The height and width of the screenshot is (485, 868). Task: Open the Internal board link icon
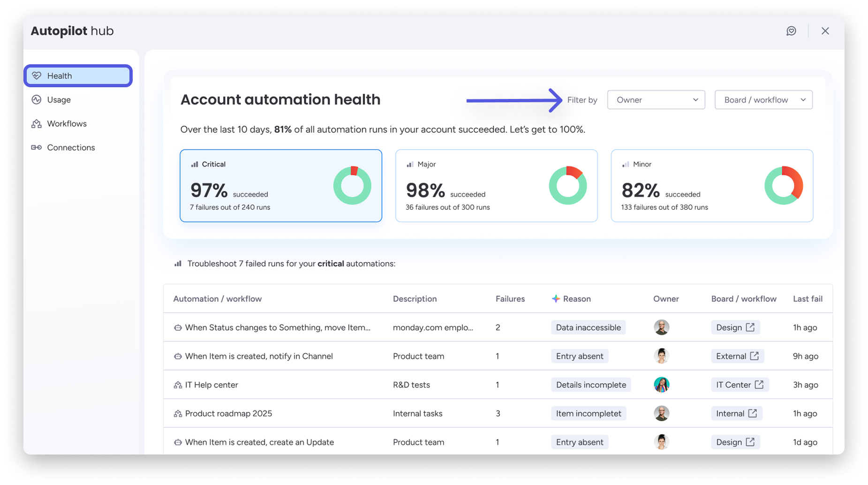click(753, 413)
